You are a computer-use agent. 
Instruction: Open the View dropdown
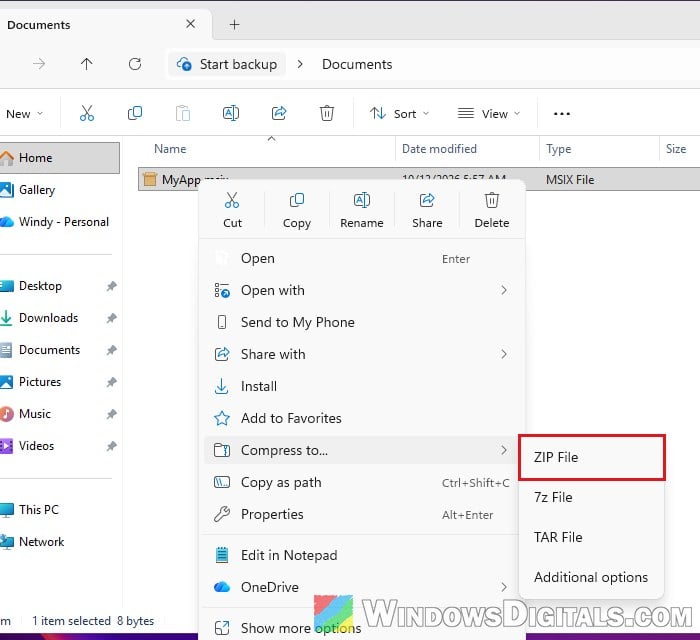point(489,114)
